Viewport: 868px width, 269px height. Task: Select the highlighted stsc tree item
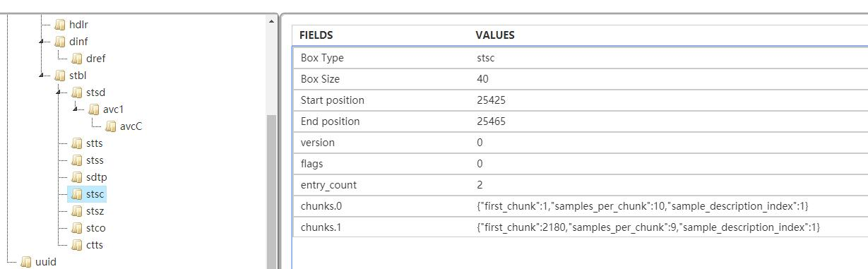(87, 194)
